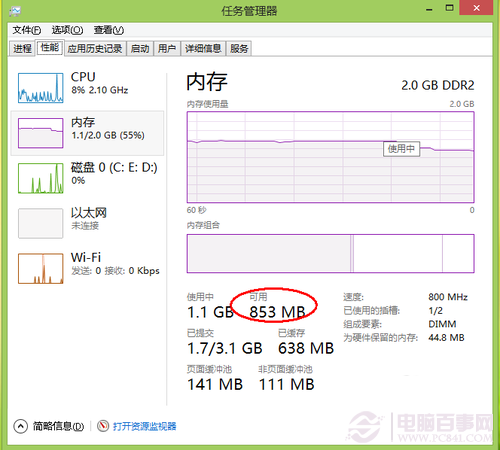Viewport: 500px width, 450px height.
Task: Open the 打开资源监视器 link
Action: 145,426
